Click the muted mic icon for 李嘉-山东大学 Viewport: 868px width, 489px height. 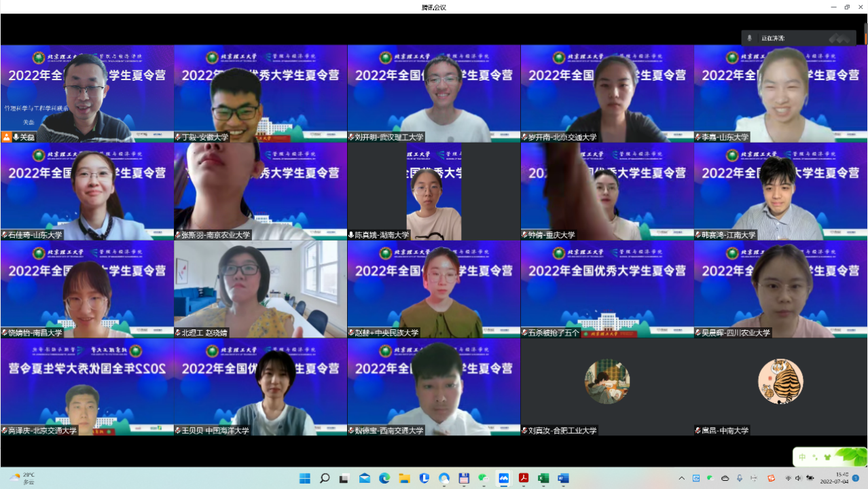coord(698,137)
